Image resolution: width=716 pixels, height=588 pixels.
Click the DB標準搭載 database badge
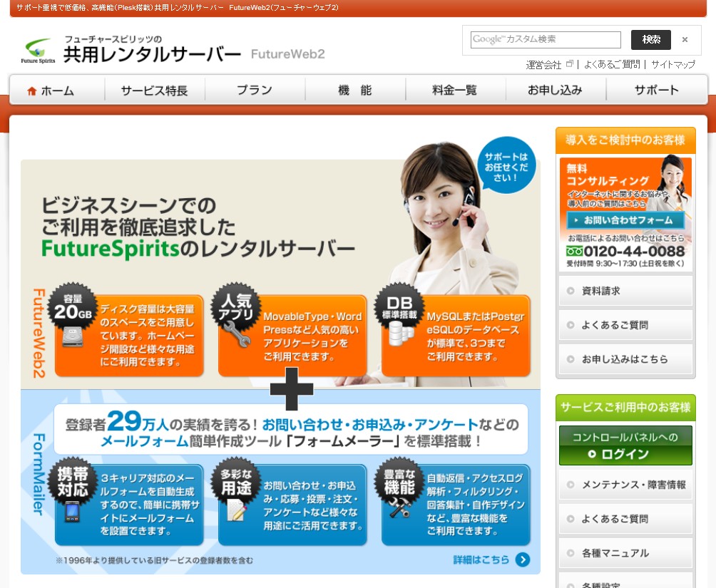tap(399, 315)
